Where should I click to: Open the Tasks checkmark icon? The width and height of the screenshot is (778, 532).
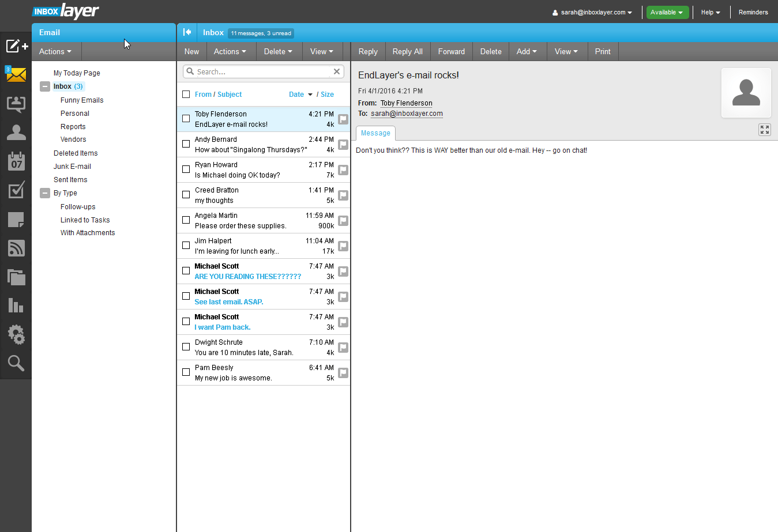[16, 190]
